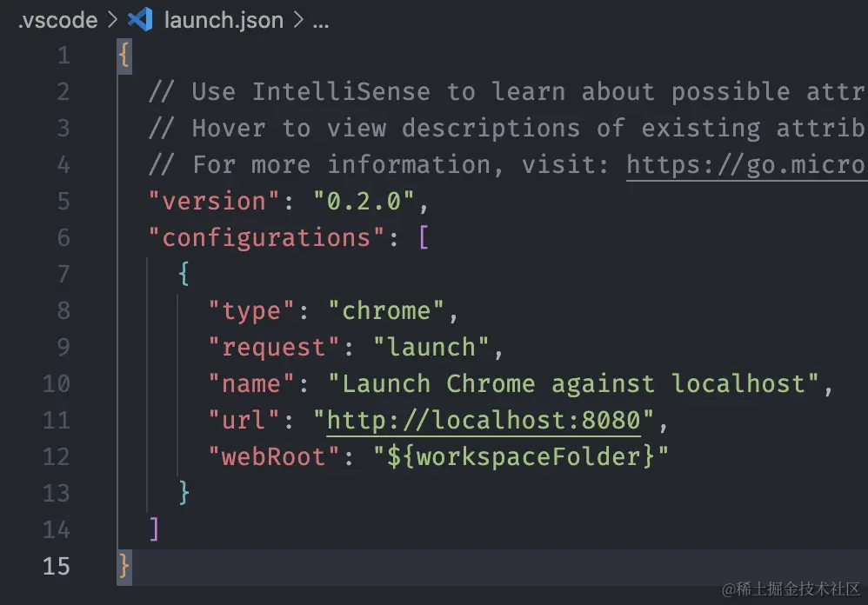Click the chevron after .vscode breadcrumb
The image size is (868, 605).
113,20
